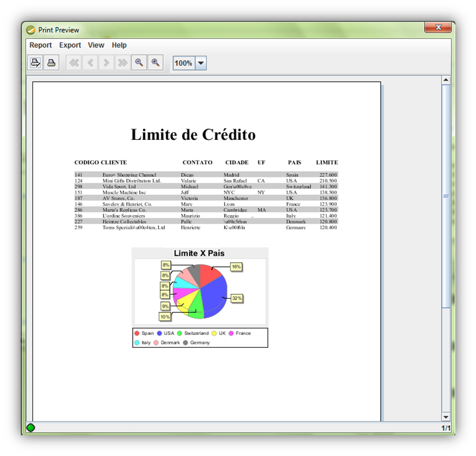The height and width of the screenshot is (456, 476).
Task: Jump to last page arrow button
Action: (x=122, y=63)
